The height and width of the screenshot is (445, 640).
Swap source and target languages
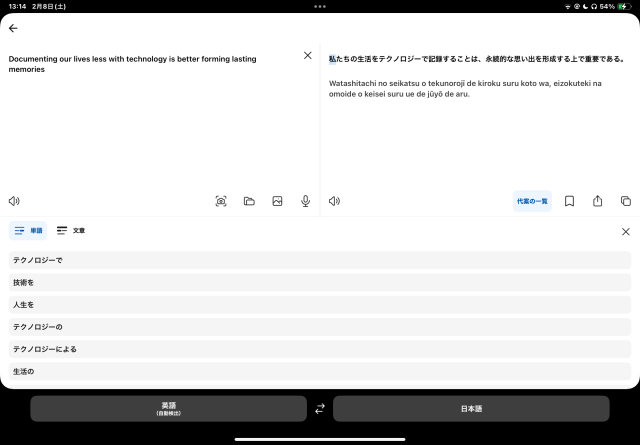tap(320, 408)
